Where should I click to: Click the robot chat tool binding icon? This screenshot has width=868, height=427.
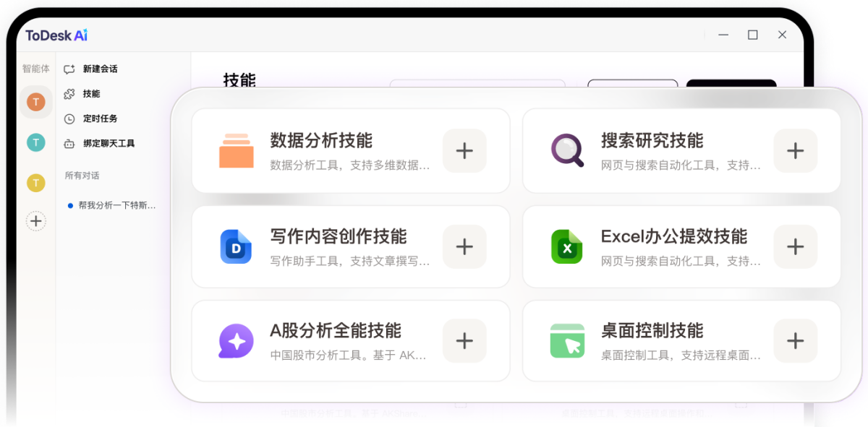pyautogui.click(x=69, y=143)
